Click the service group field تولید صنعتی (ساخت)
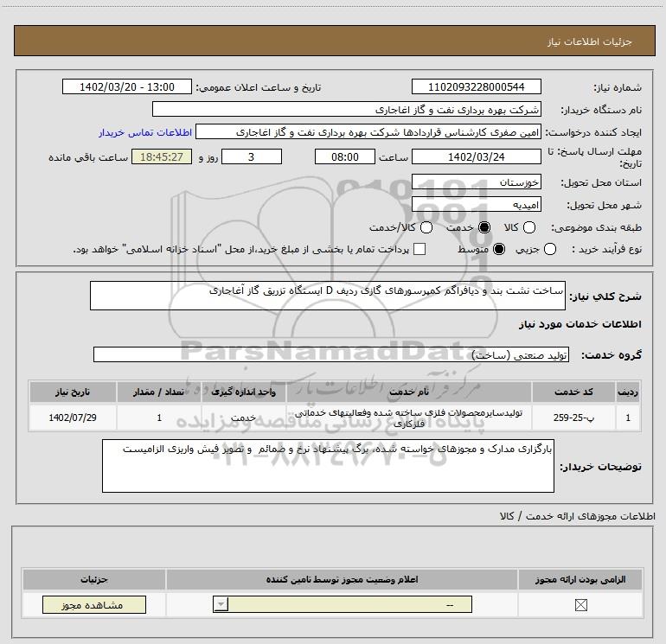The width and height of the screenshot is (666, 644). pos(331,354)
